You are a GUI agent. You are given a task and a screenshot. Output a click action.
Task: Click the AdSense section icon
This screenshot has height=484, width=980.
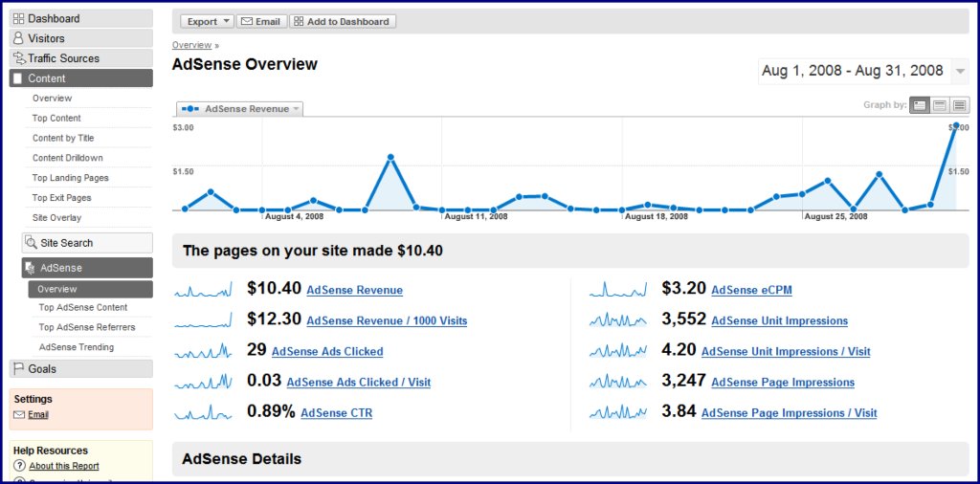[x=30, y=268]
